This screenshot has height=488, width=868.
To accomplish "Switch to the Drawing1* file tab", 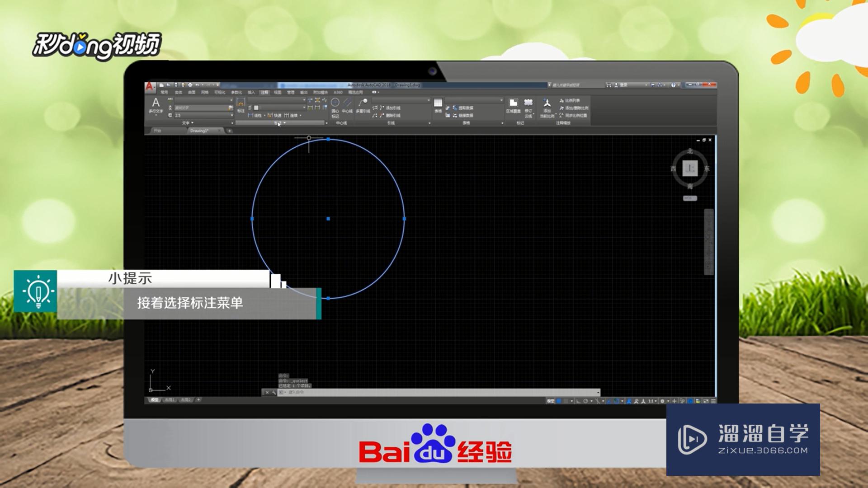I will click(199, 131).
